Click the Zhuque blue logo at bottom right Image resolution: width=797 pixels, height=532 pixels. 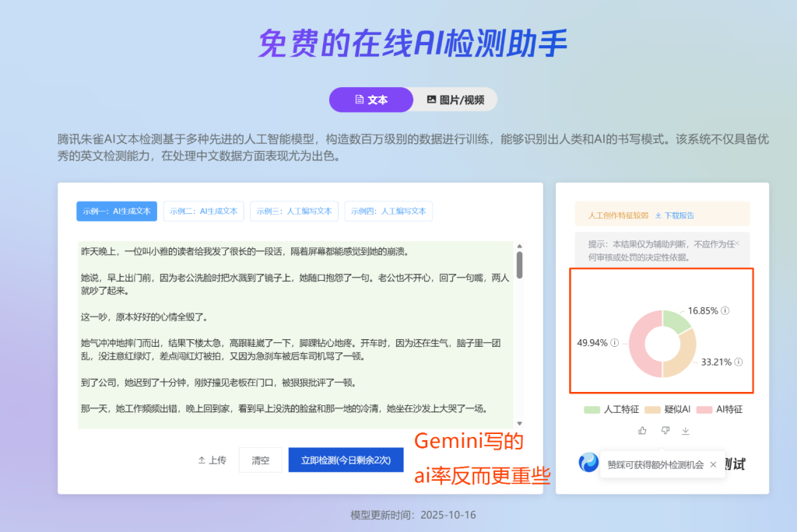click(x=589, y=461)
